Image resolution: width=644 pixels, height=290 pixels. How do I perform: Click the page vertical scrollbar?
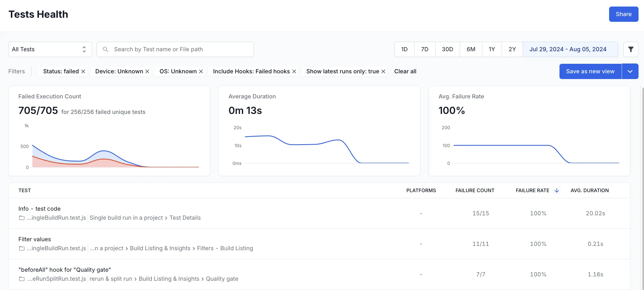(643, 188)
